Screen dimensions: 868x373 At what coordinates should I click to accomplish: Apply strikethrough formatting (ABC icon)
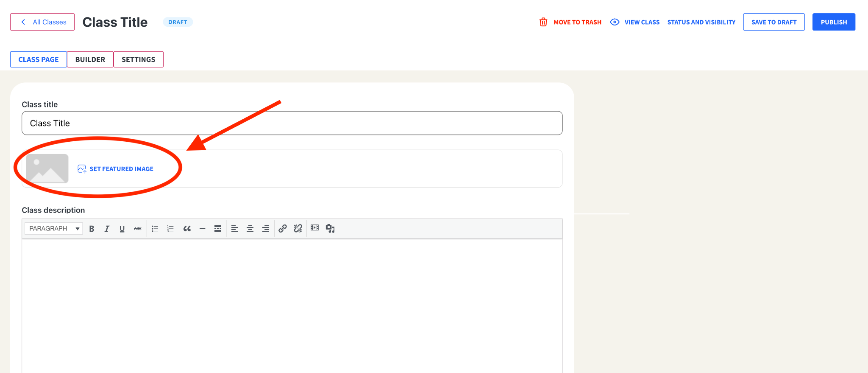138,229
